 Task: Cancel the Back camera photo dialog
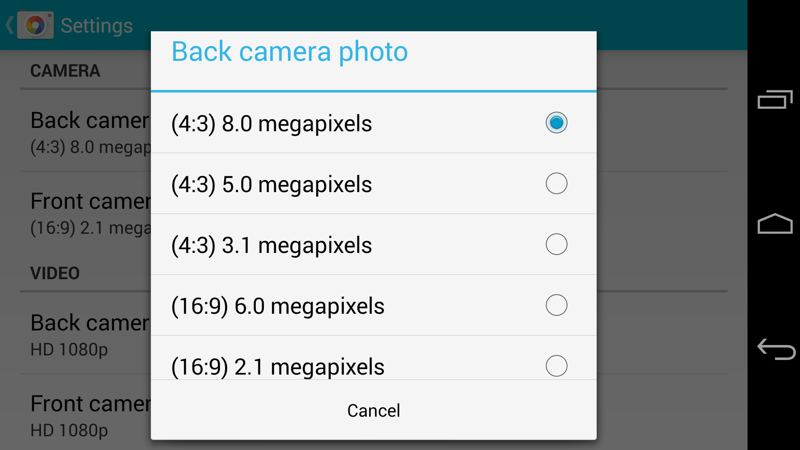pyautogui.click(x=373, y=410)
